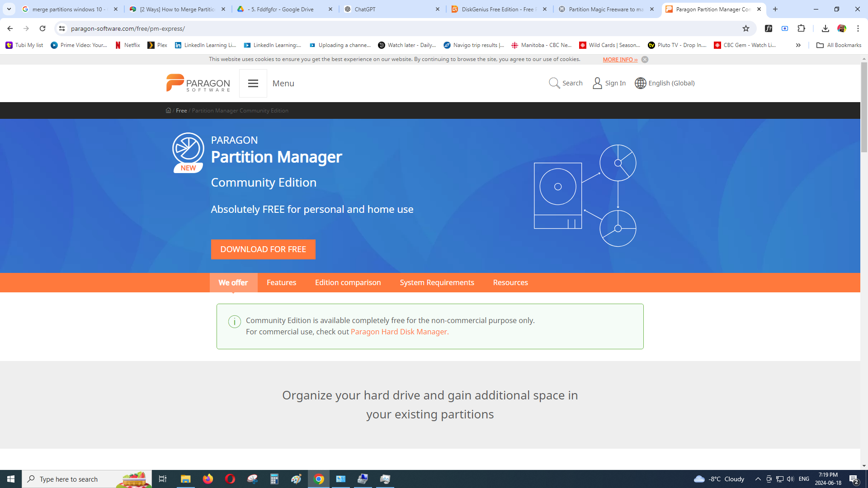The width and height of the screenshot is (868, 488).
Task: Show hidden system tray icons
Action: [x=758, y=479]
